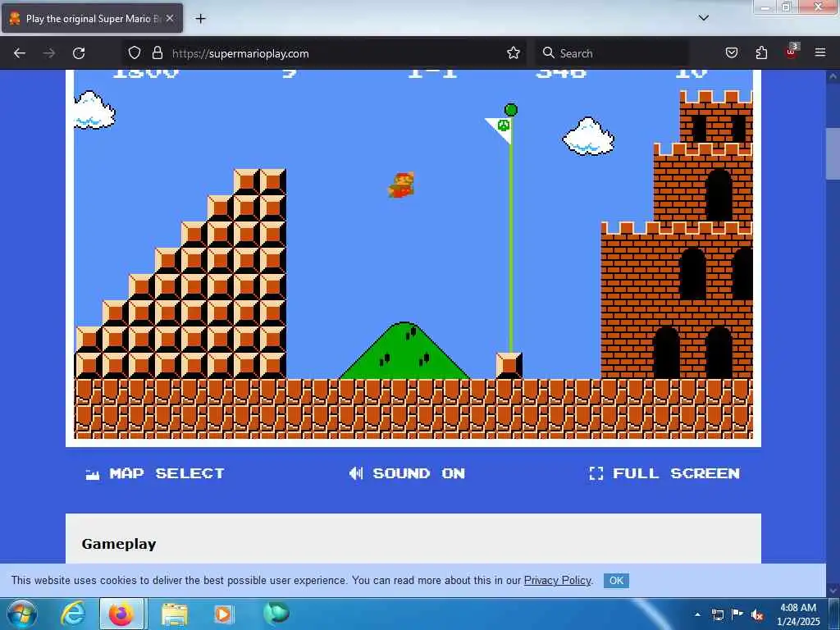
Task: Click the speaker sound icon
Action: click(x=356, y=473)
